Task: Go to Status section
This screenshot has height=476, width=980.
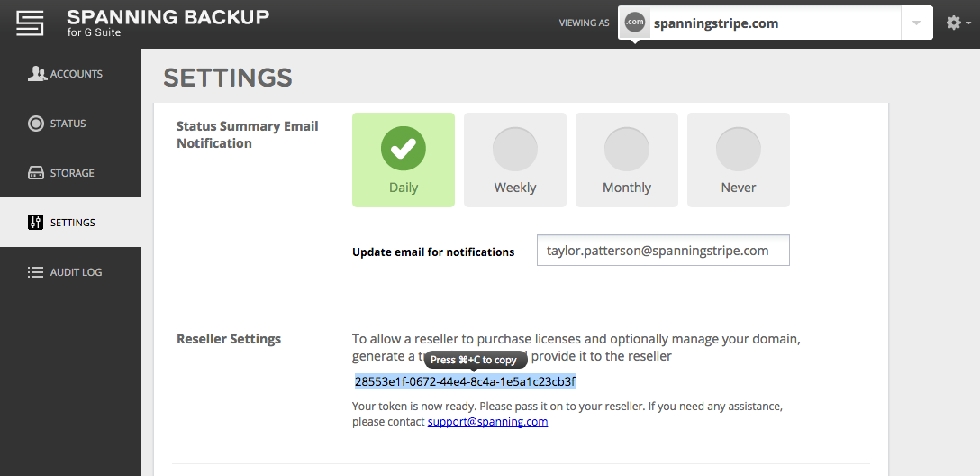Action: pos(70,124)
